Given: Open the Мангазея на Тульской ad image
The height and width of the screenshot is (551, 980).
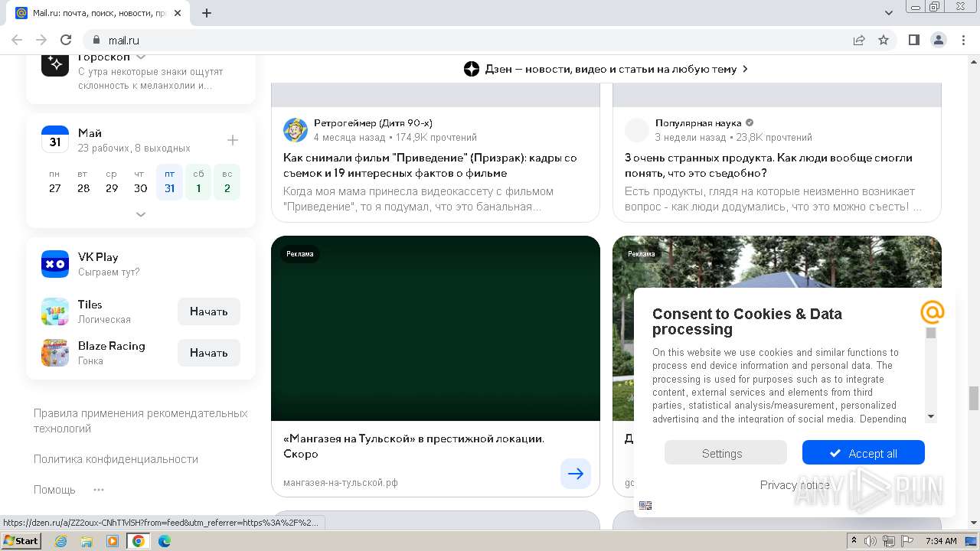Looking at the screenshot, I should click(x=436, y=328).
